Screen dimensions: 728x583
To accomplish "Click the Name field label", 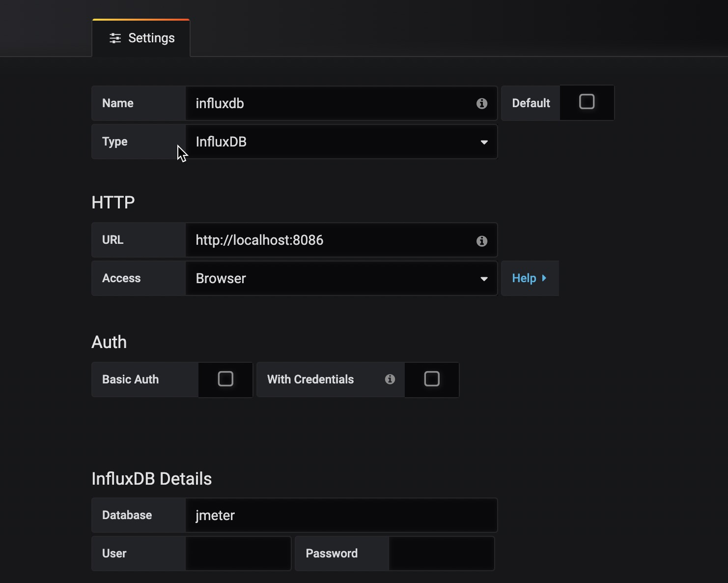I will click(118, 103).
